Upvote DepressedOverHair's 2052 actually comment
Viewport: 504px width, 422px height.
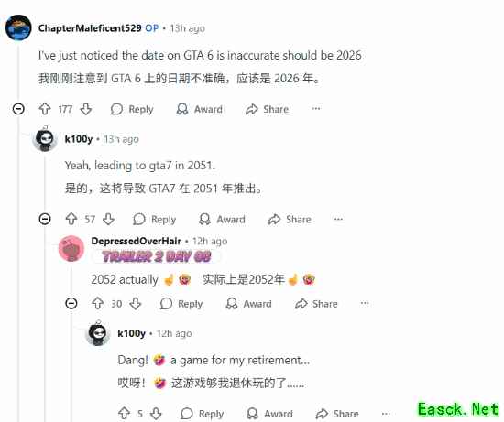(97, 304)
